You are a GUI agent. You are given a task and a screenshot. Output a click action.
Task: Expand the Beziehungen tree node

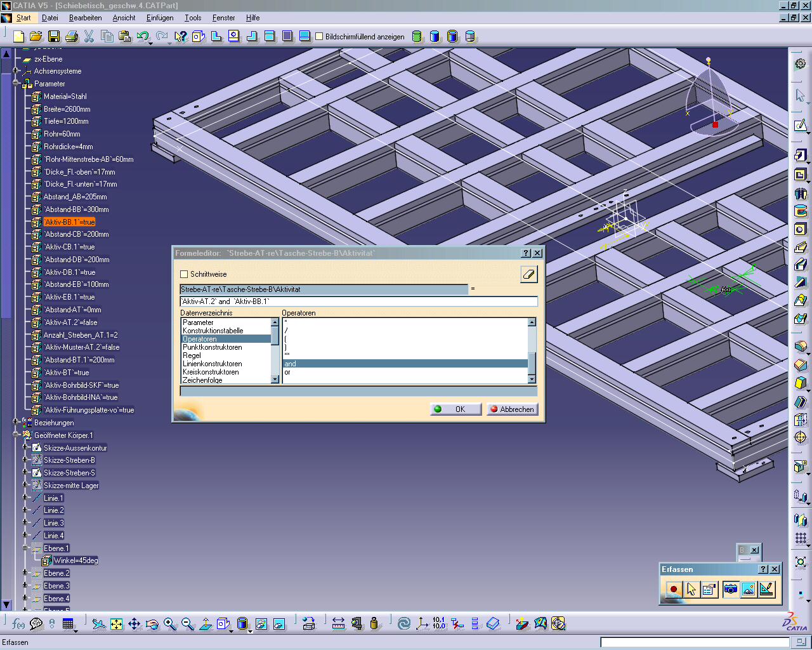[x=16, y=423]
